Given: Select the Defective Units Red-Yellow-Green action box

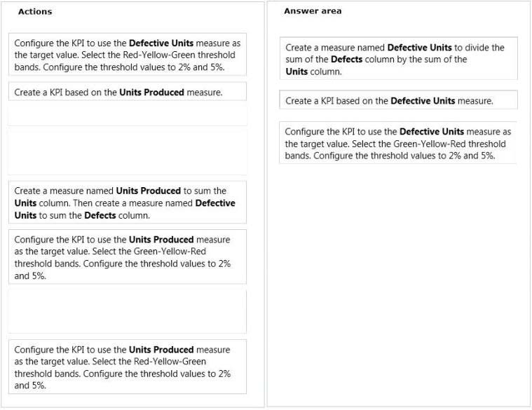Looking at the screenshot, I should point(128,55).
